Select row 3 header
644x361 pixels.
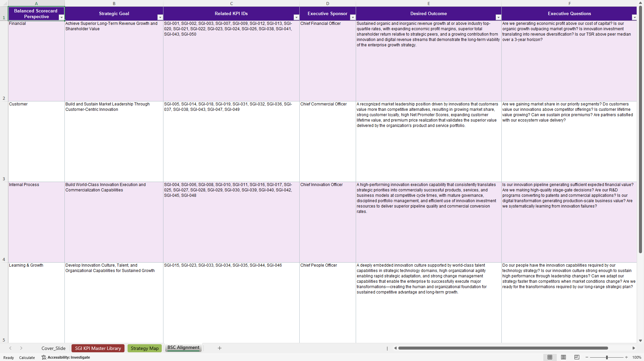[x=4, y=142]
